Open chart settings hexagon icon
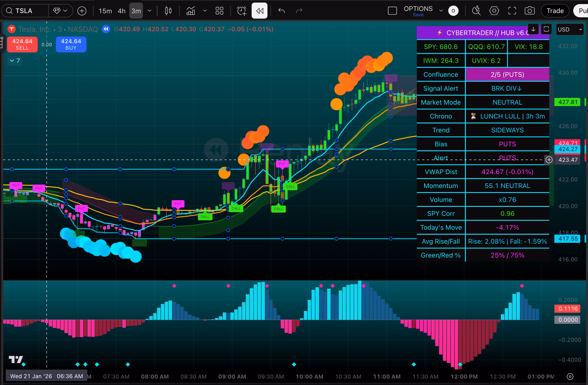 point(494,11)
